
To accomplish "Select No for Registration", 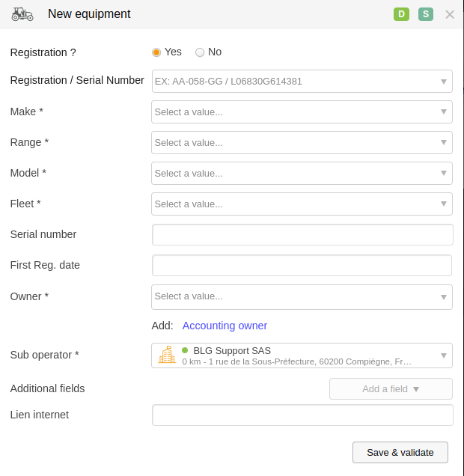I will [x=200, y=52].
